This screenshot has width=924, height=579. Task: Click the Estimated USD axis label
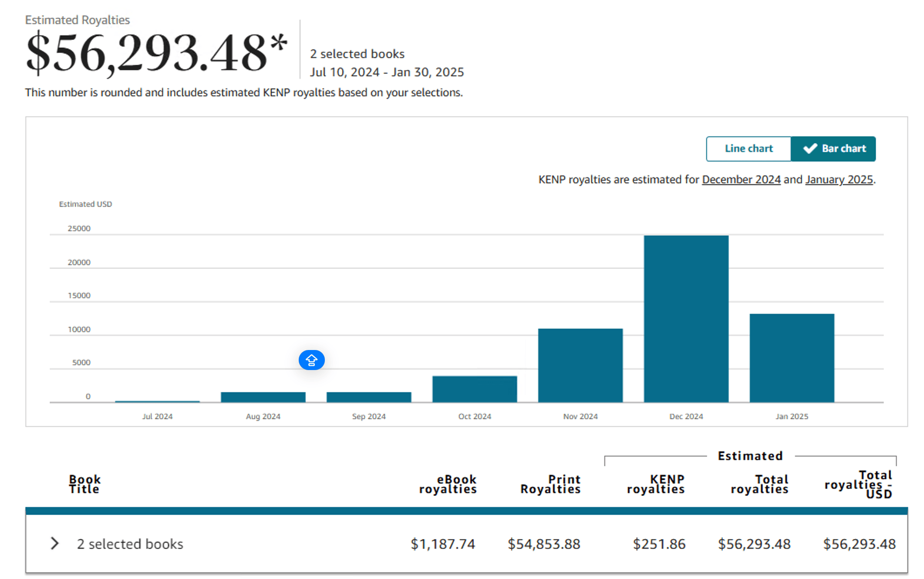(x=85, y=204)
